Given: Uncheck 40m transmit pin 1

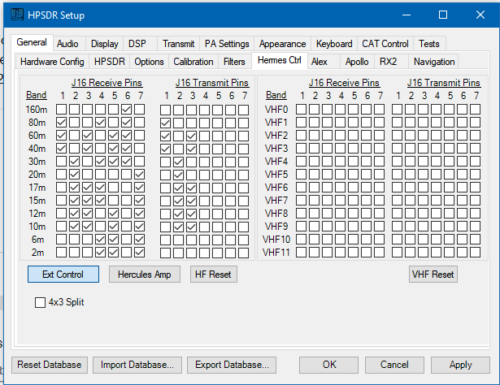Looking at the screenshot, I should (x=165, y=149).
